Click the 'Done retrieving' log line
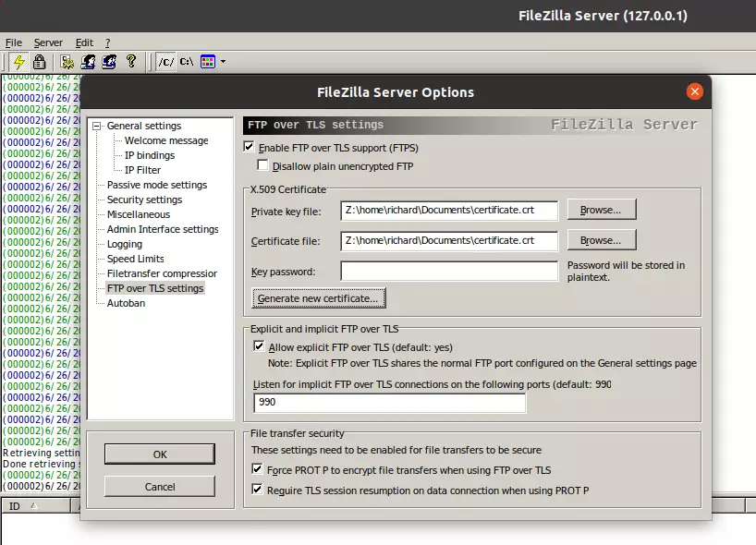Image resolution: width=756 pixels, height=545 pixels. (42, 464)
